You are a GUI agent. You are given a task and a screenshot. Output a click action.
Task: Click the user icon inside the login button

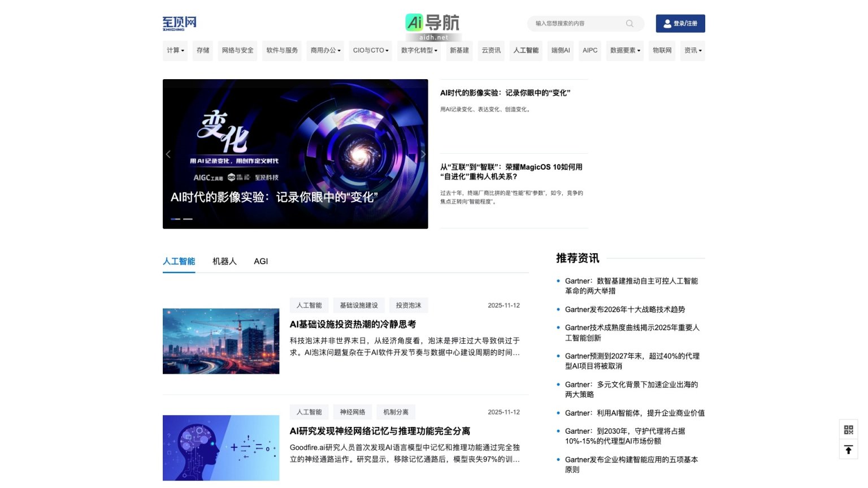[667, 23]
